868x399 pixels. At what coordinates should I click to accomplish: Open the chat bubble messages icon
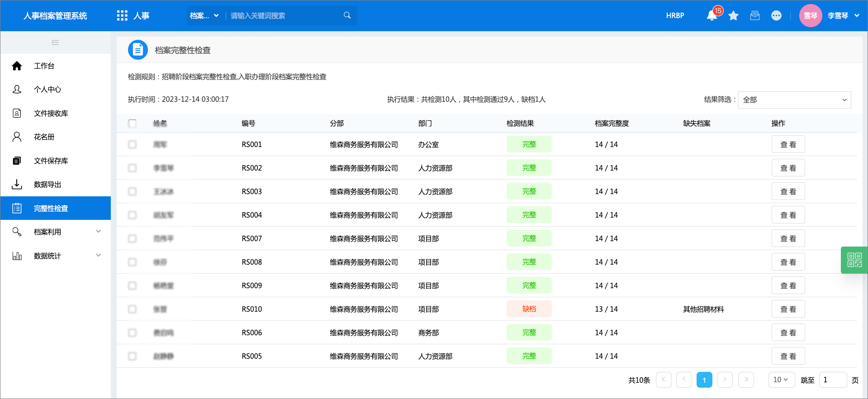coord(776,16)
